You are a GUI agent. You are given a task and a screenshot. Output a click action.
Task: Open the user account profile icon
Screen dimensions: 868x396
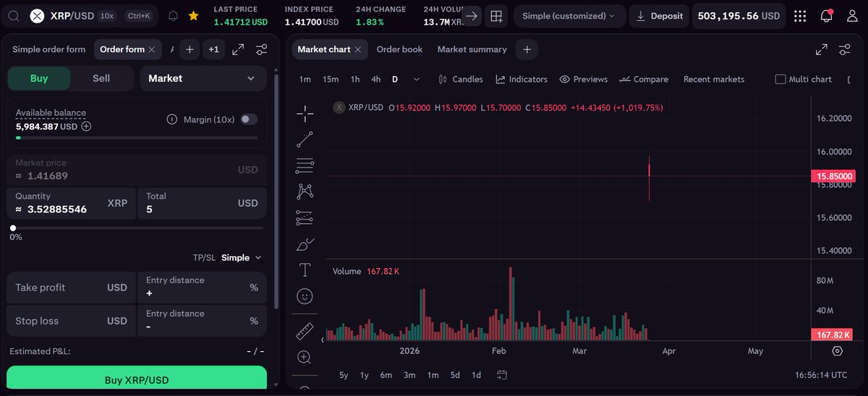click(x=852, y=16)
